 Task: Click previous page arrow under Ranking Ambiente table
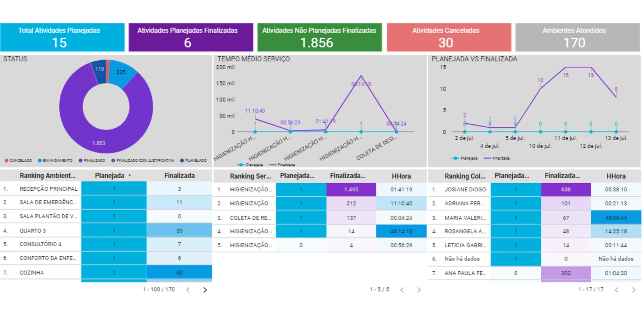(x=188, y=290)
